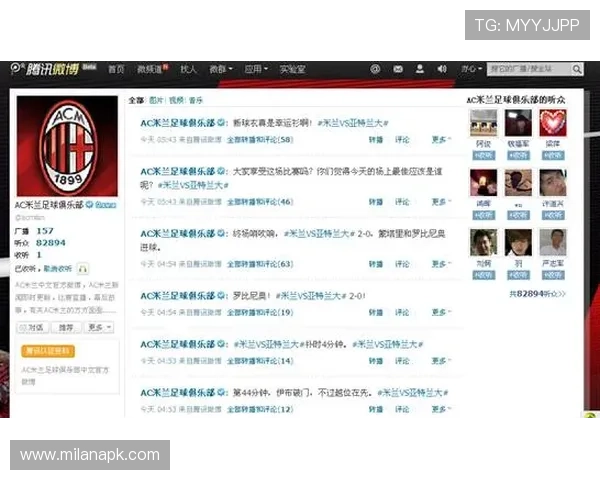Open 全部转播和评论(63) link

(x=260, y=264)
